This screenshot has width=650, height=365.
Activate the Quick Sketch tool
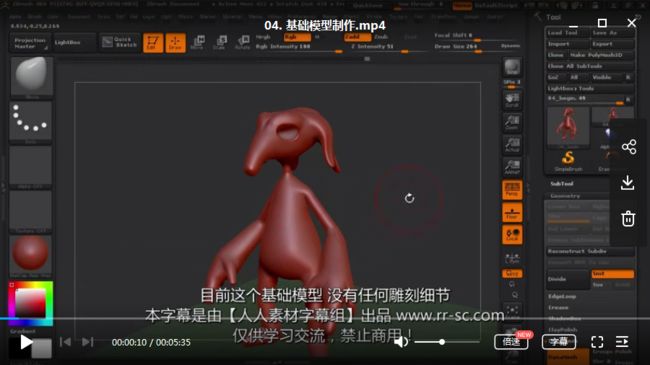119,42
